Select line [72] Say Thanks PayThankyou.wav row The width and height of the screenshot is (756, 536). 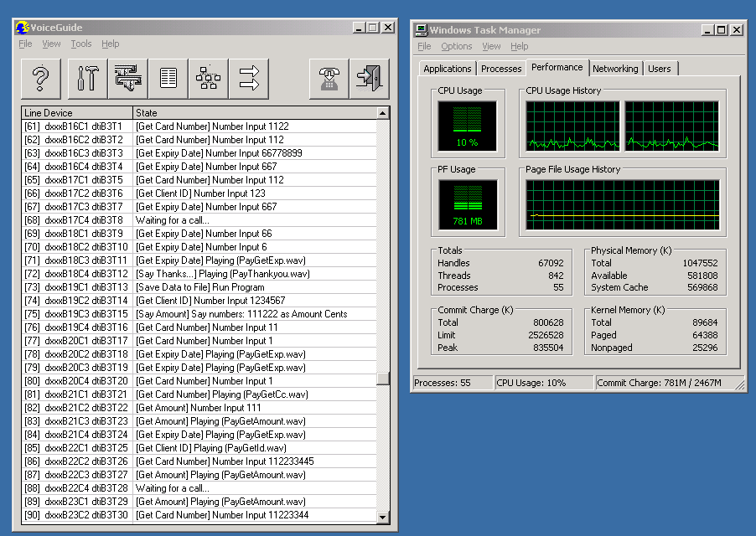[199, 274]
